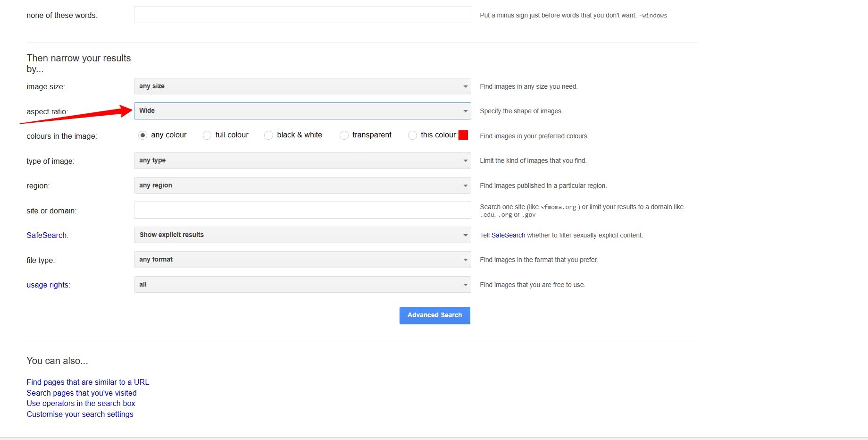Click the 'aspect ratio:' label
868x440 pixels.
[x=47, y=111]
